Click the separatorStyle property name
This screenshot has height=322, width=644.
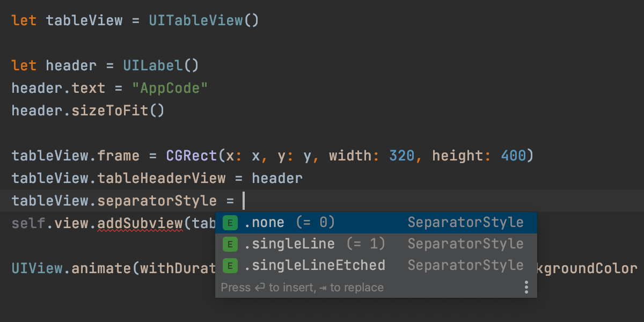(157, 201)
